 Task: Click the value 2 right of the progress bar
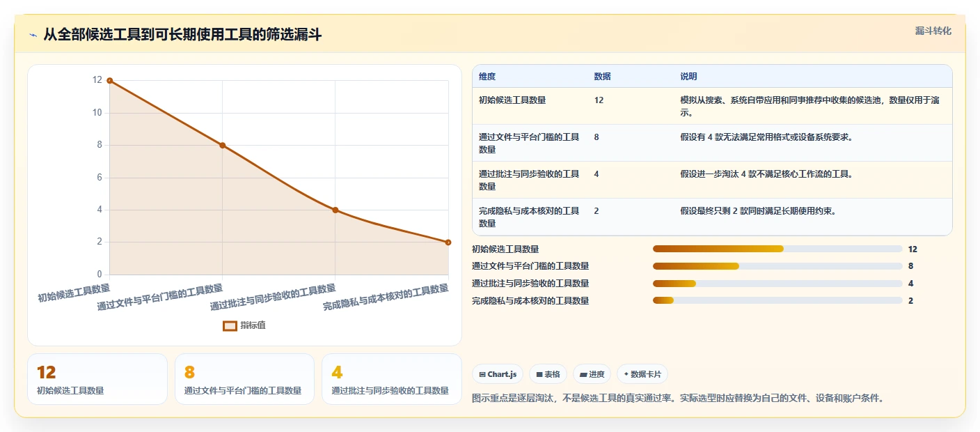(x=910, y=301)
